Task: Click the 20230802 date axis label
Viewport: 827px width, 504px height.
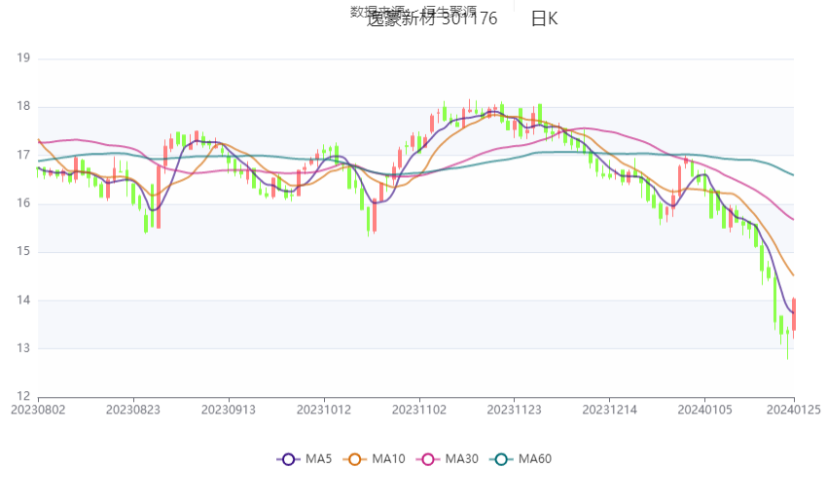Action: coord(38,410)
